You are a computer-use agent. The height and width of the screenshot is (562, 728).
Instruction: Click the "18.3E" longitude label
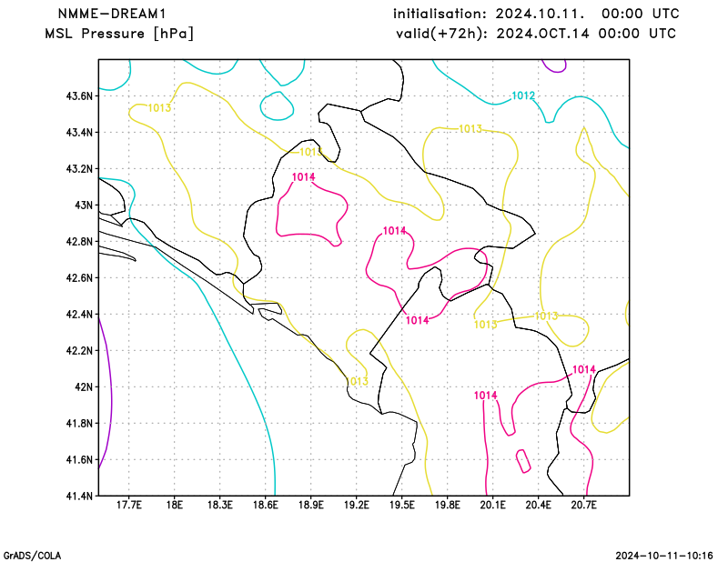click(220, 505)
